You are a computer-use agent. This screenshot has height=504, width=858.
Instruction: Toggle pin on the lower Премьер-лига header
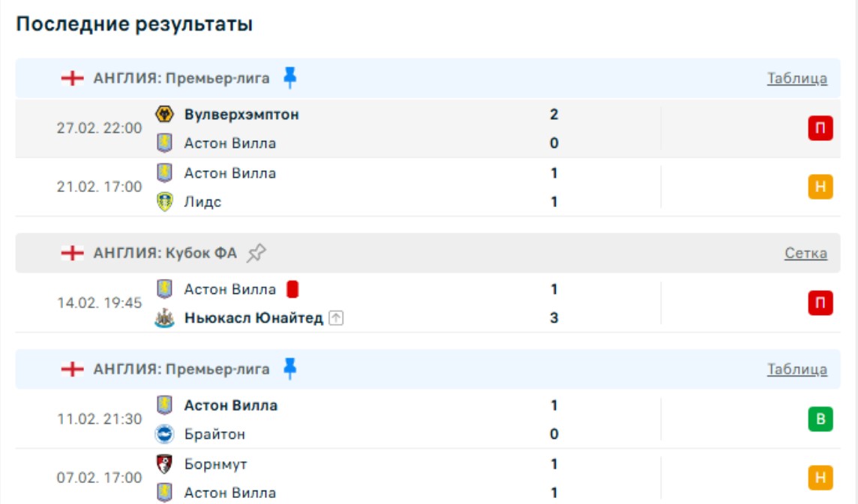[x=290, y=369]
